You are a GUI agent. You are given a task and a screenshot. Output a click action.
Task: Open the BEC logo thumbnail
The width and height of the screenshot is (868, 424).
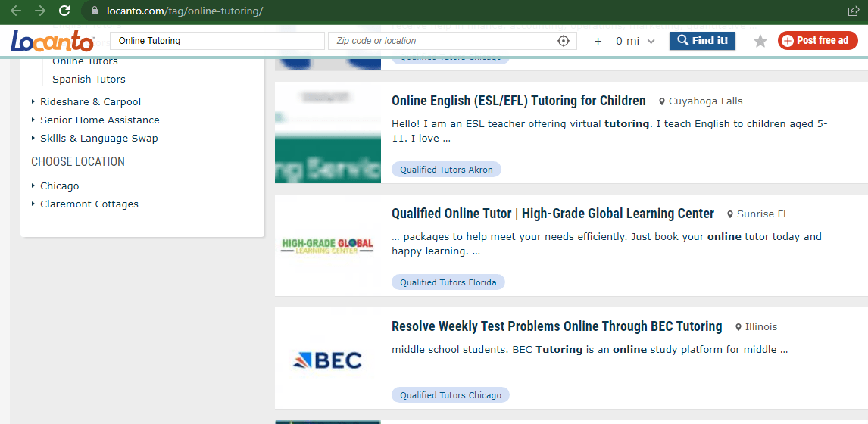point(328,359)
